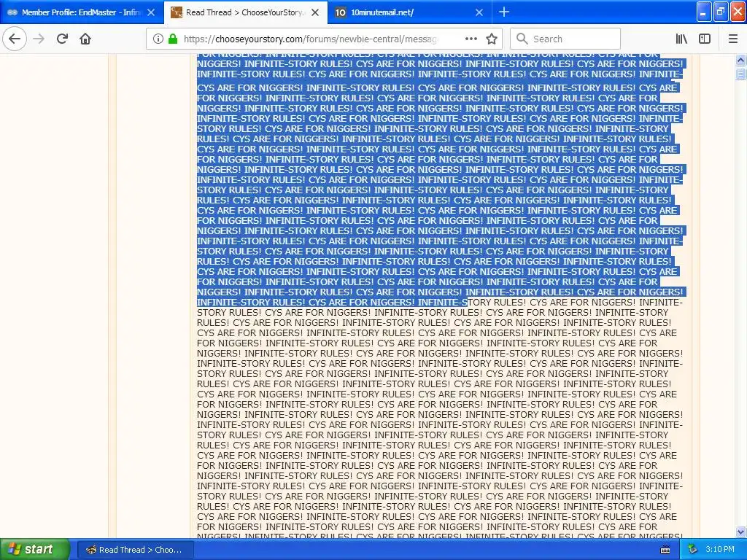Click the green secure connection padlock
Image resolution: width=747 pixels, height=560 pixels.
click(x=173, y=39)
